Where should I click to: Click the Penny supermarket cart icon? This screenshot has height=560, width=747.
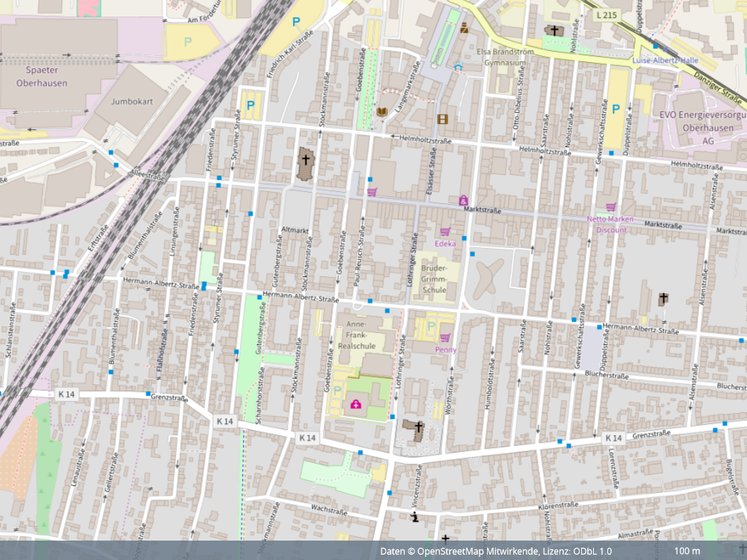(445, 338)
